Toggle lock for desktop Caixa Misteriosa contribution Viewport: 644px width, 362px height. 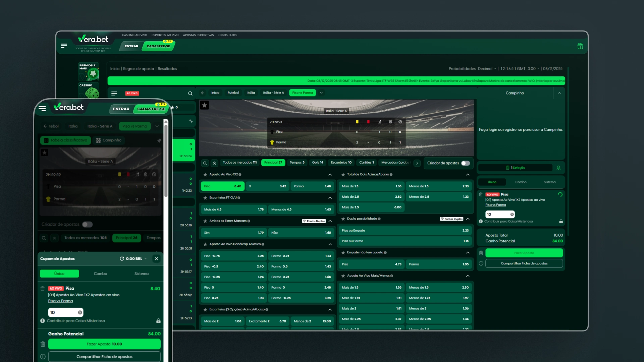click(x=561, y=222)
